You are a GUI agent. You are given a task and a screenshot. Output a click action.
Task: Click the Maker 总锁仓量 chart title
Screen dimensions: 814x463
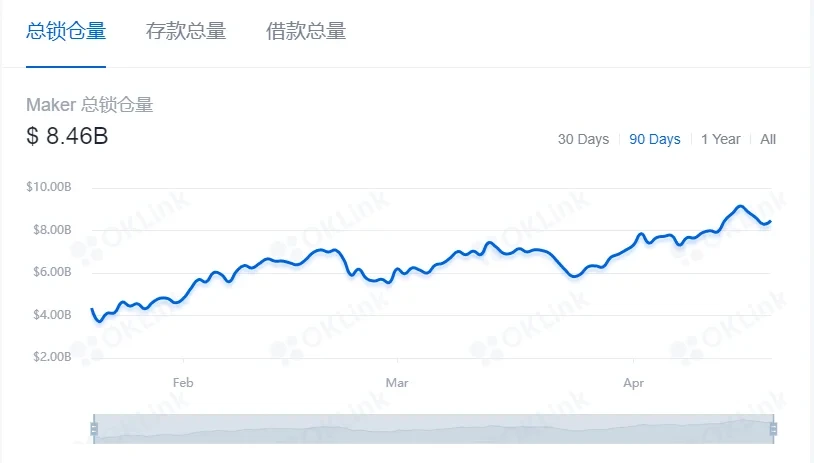(x=89, y=105)
